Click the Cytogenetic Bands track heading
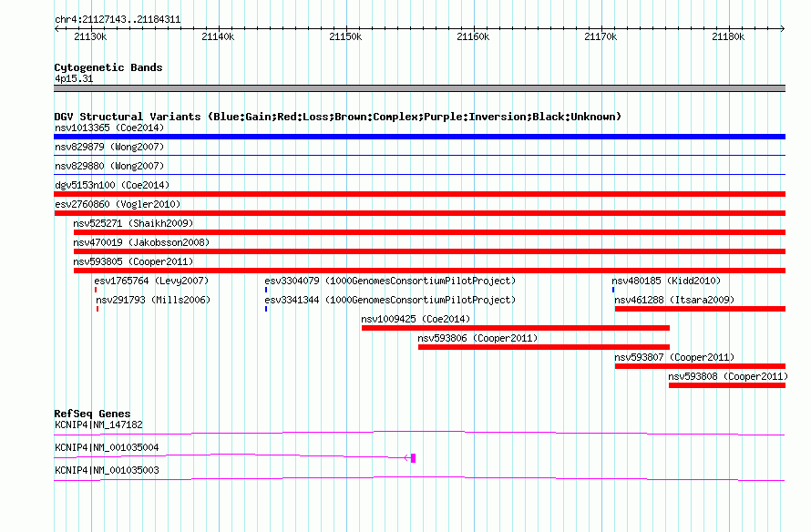 108,67
